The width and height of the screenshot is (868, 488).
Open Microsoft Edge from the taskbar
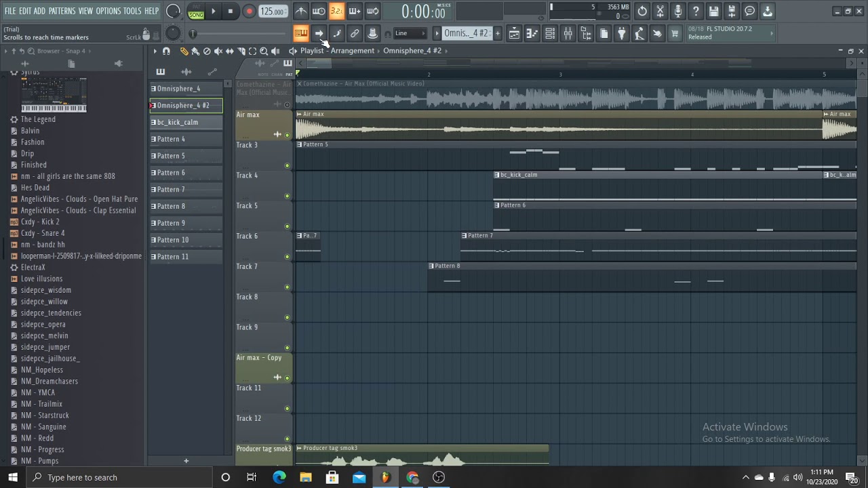(x=279, y=477)
